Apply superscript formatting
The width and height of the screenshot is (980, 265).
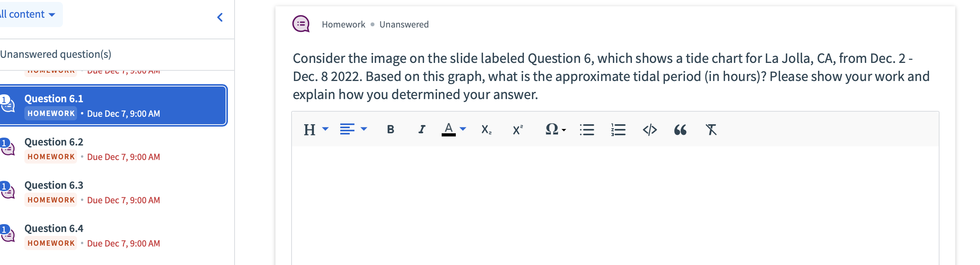click(517, 129)
